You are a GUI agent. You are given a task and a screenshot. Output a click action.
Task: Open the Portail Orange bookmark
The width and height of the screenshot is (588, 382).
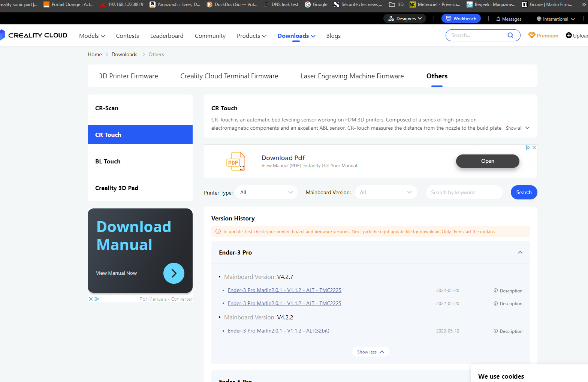pyautogui.click(x=69, y=4)
